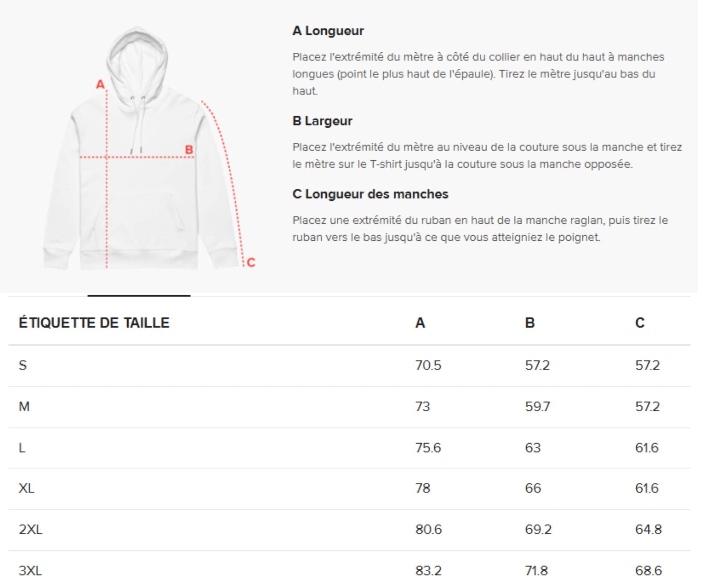
Task: Click the red A marker on hoodie diagram
Action: [x=100, y=85]
